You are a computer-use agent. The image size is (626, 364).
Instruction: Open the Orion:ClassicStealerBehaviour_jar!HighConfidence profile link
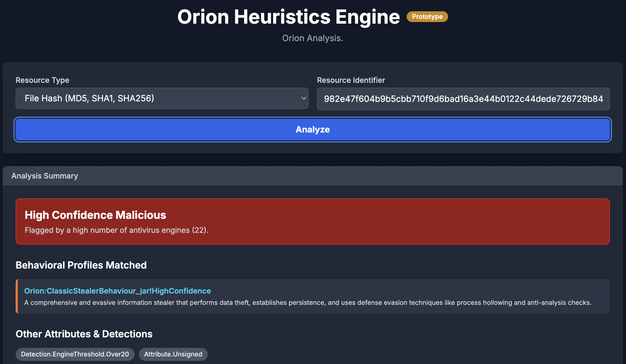coord(117,291)
